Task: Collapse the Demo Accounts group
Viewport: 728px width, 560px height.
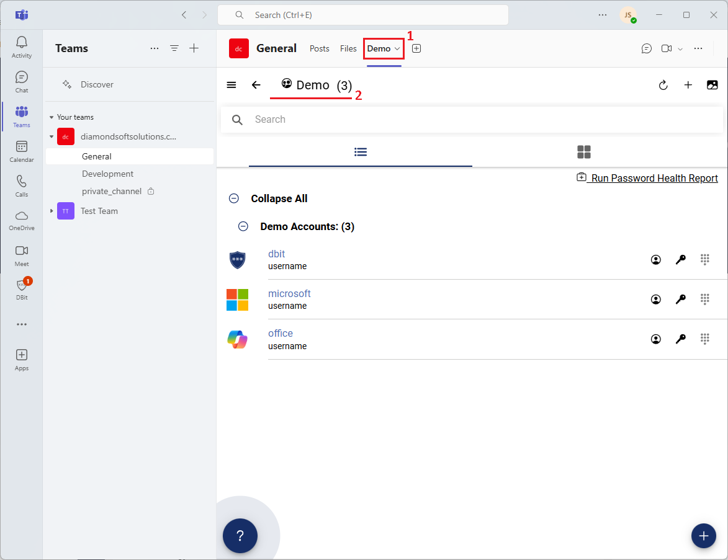Action: coord(243,226)
